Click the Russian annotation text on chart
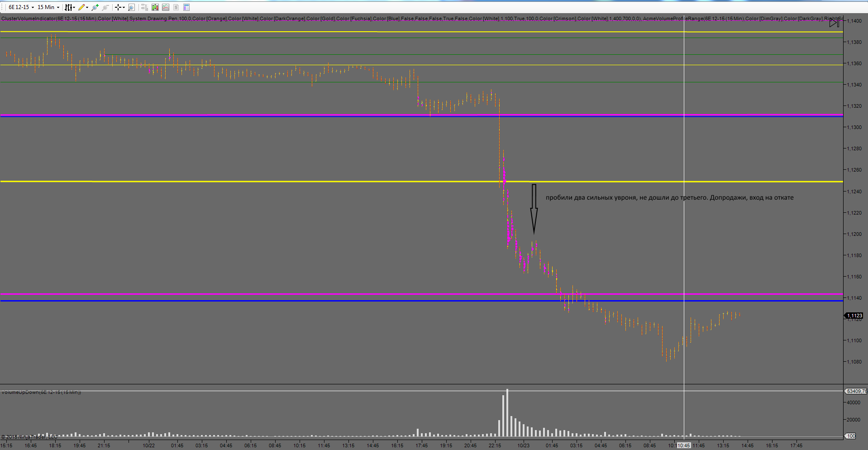 (x=669, y=197)
